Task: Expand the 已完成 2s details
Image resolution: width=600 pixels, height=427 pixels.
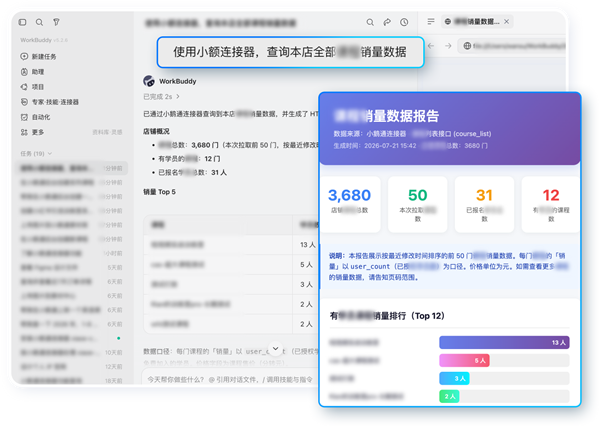Action: 161,97
